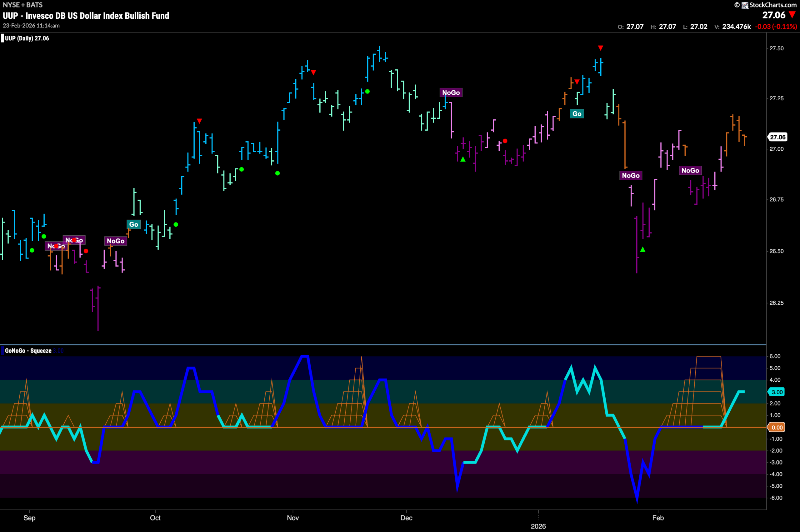Click the red triangle marker in mid-October

(x=199, y=121)
